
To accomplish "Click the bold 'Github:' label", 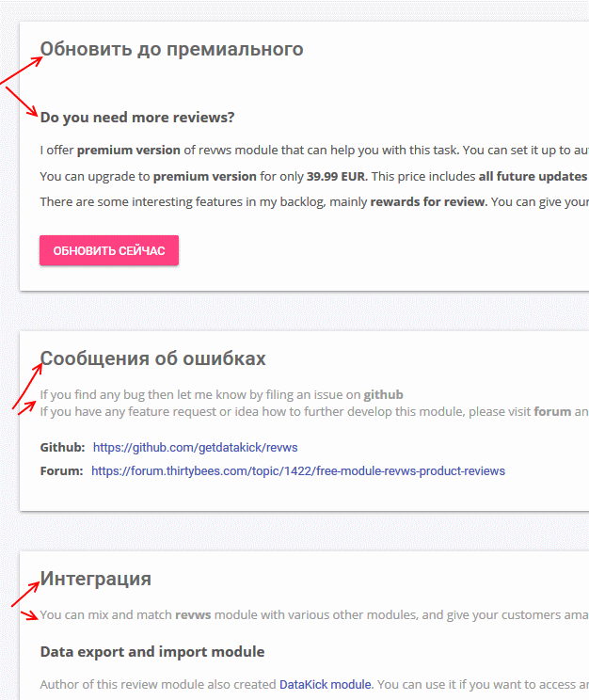I will tap(62, 447).
